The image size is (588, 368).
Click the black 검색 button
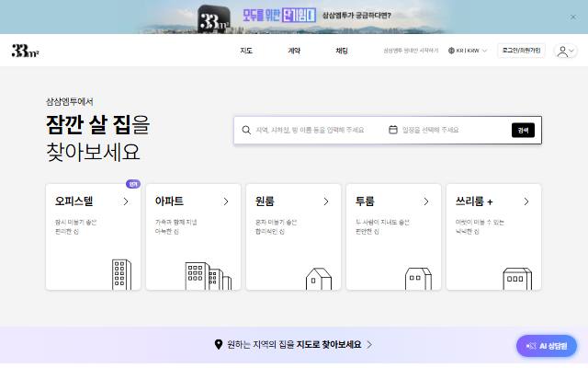pyautogui.click(x=523, y=131)
